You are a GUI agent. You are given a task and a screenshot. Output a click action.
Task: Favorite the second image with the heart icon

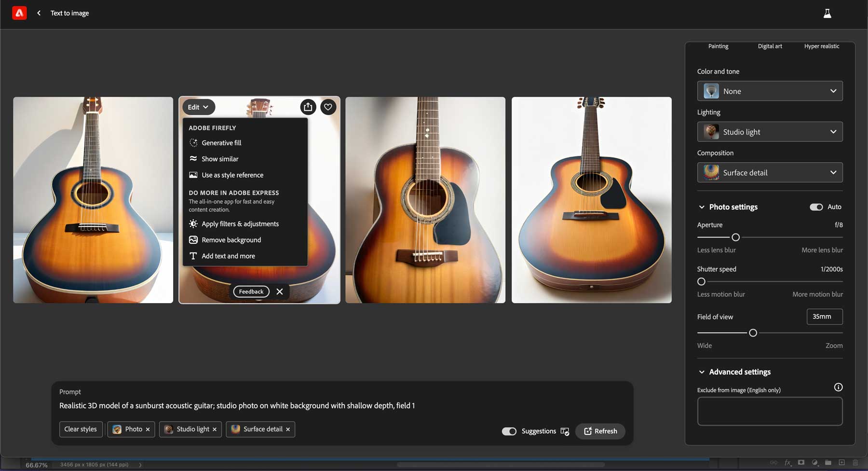pyautogui.click(x=328, y=107)
